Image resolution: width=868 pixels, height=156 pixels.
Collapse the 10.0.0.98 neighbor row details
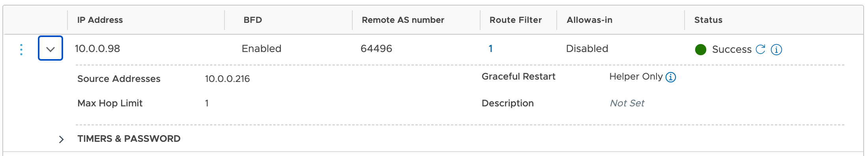(x=51, y=48)
